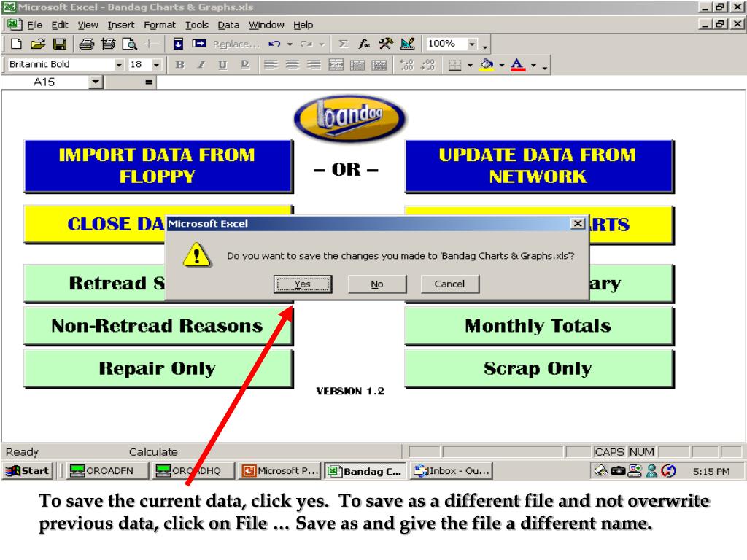Toggle Bold formatting
Viewport: 747px width, 560px height.
[x=179, y=65]
